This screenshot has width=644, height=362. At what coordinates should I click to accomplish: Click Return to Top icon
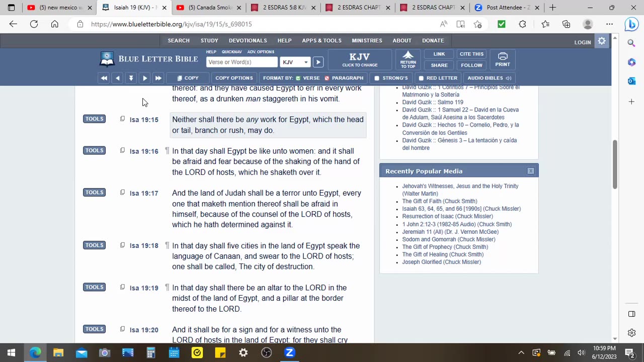click(408, 60)
